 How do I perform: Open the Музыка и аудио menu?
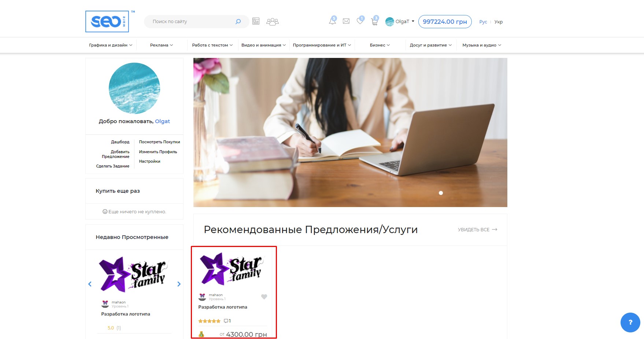(x=481, y=45)
